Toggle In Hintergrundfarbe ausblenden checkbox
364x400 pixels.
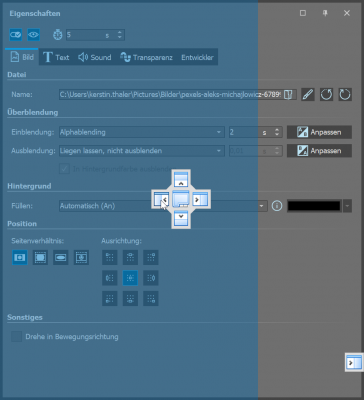(x=64, y=169)
